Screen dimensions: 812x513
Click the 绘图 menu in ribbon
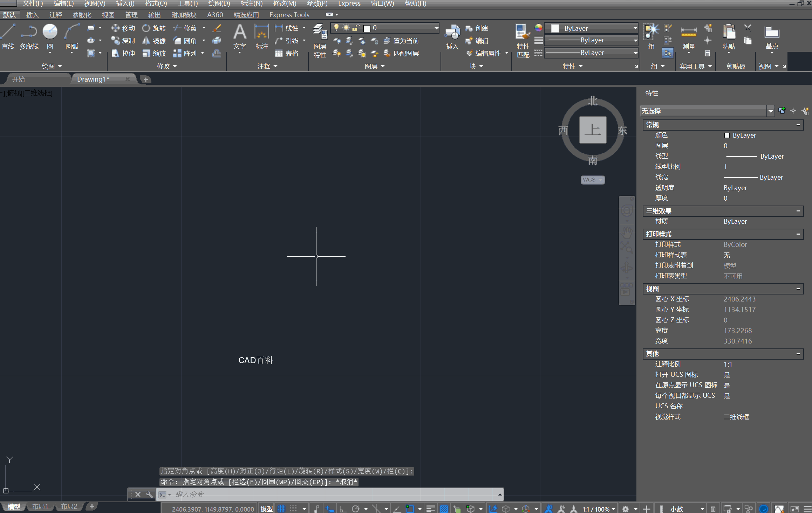(50, 66)
